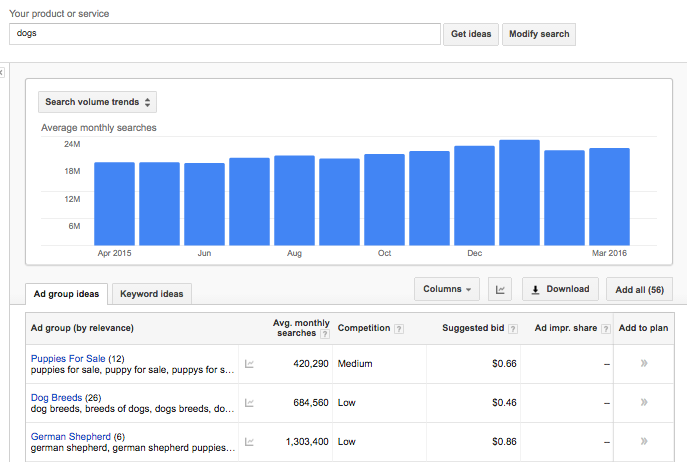Select the Mar 2016 bar in chart
The width and height of the screenshot is (687, 462).
(x=609, y=197)
